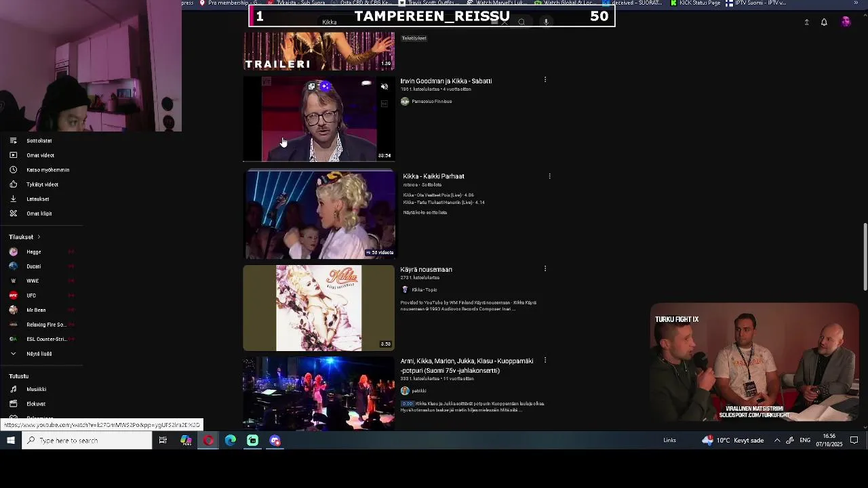Open account avatar menu top right
The height and width of the screenshot is (488, 868).
846,22
